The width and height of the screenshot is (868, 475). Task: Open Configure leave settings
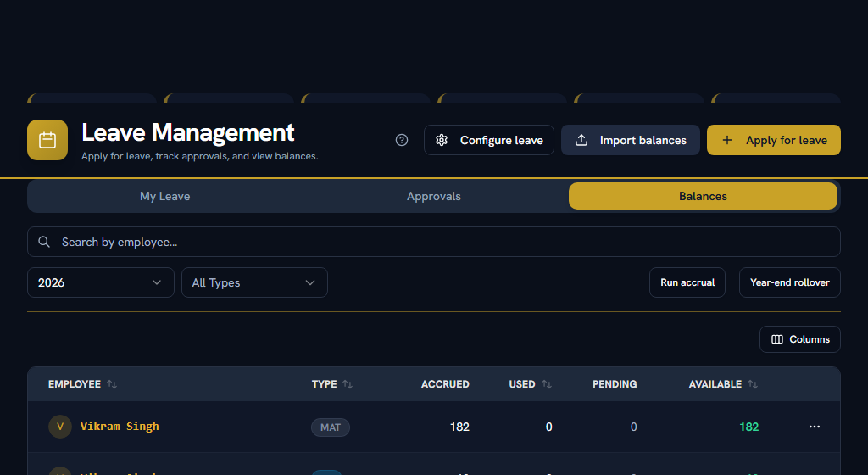(x=489, y=140)
